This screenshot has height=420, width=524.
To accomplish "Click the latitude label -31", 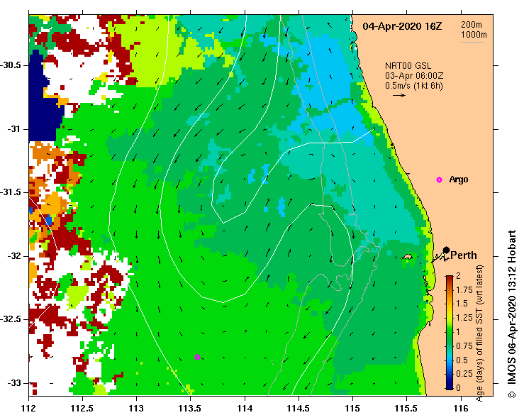I will [x=13, y=128].
